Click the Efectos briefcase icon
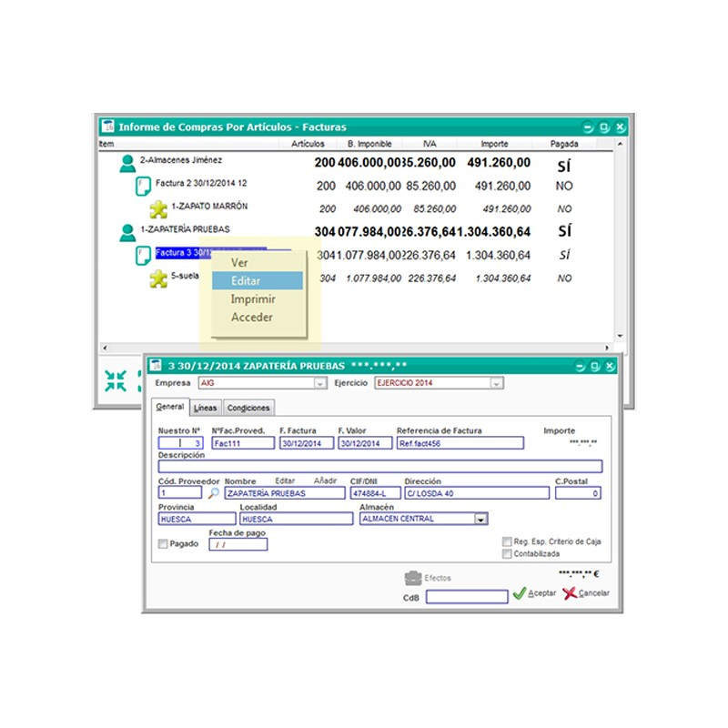The image size is (728, 728). click(413, 577)
